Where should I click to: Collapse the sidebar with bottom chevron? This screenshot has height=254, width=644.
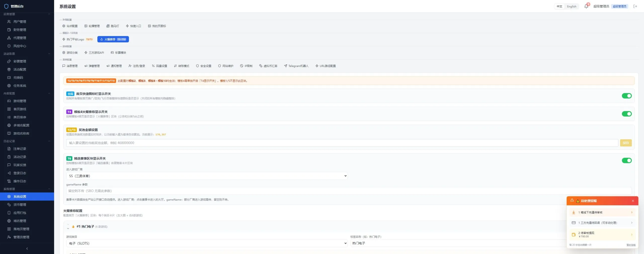[27, 248]
